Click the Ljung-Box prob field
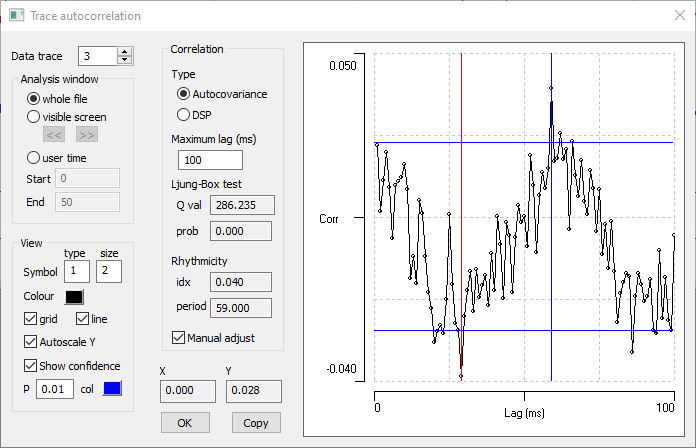 tap(241, 231)
